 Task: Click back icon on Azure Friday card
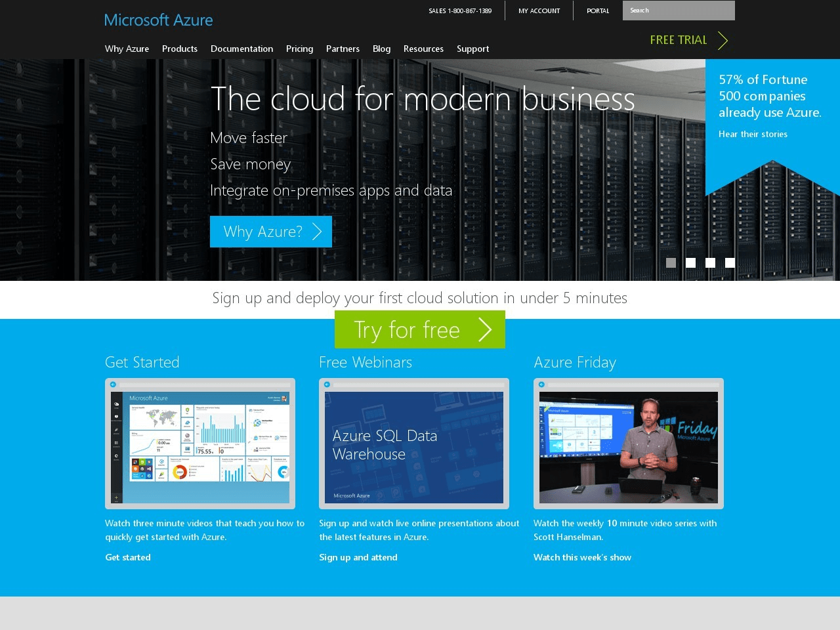point(541,385)
